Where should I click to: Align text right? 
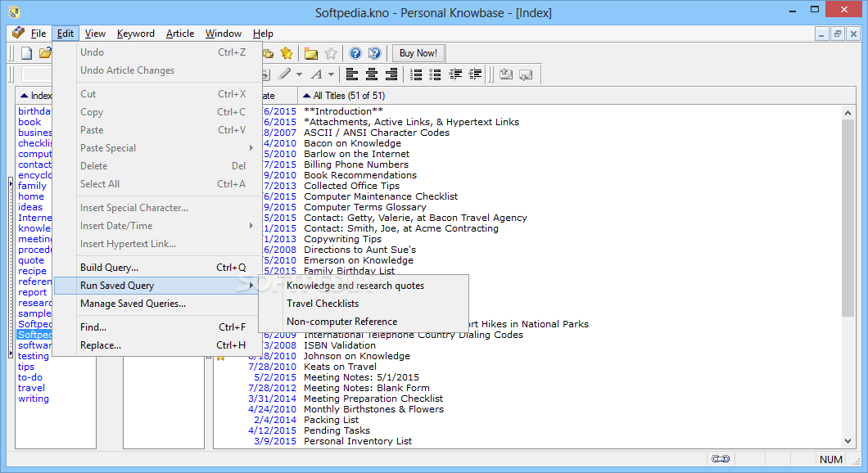click(x=391, y=74)
